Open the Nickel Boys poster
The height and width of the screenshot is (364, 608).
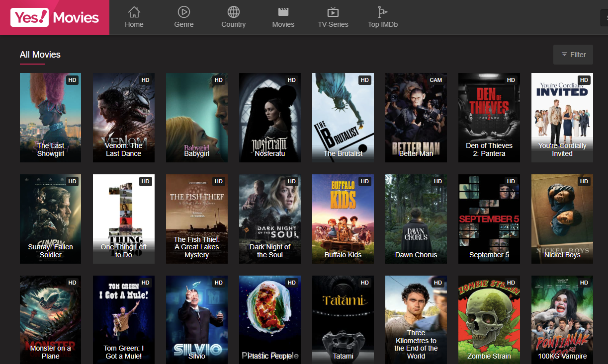pyautogui.click(x=562, y=219)
